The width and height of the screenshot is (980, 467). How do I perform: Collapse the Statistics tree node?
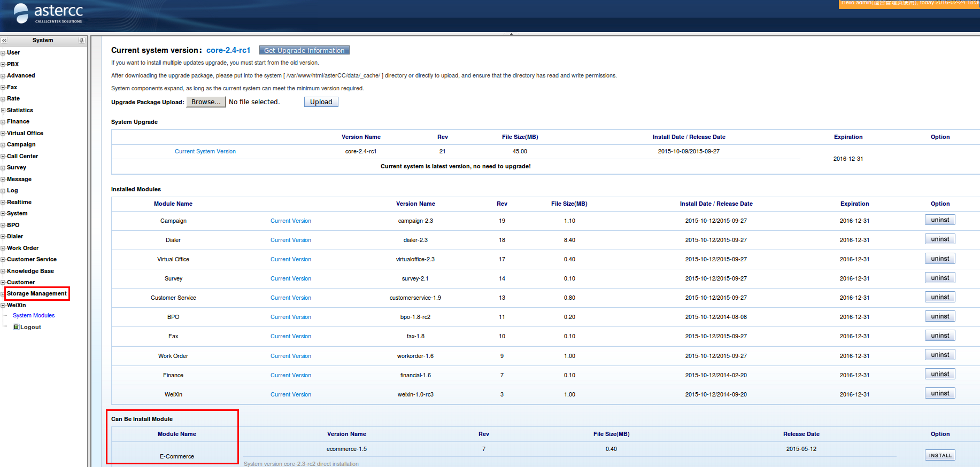coord(3,111)
